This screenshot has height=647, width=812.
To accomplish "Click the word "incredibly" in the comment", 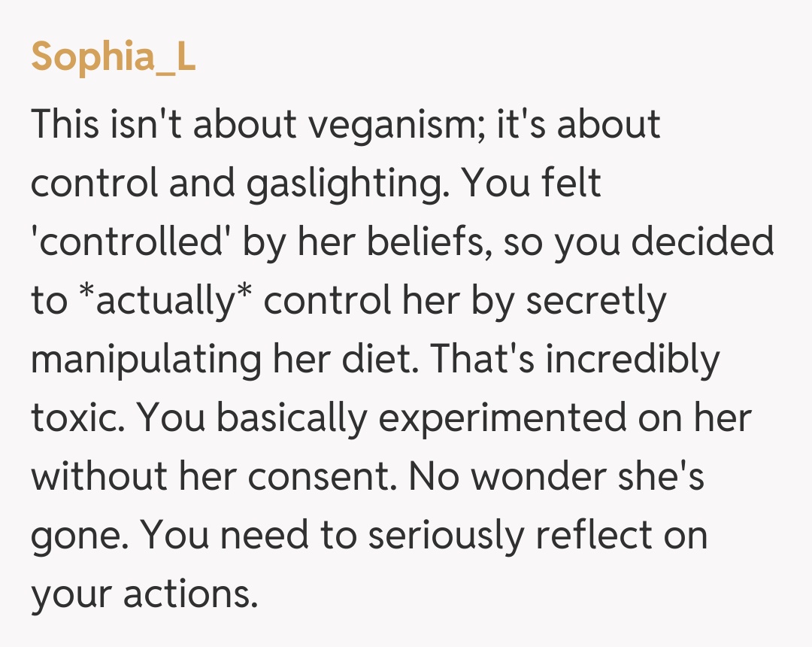I will (x=632, y=360).
